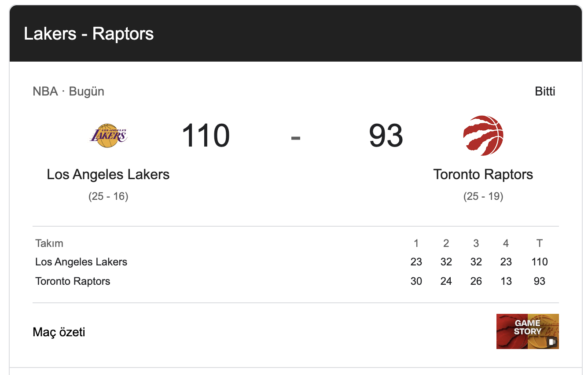Screen dimensions: 588x375
Task: Open the Maç özeti link
Action: 59,332
